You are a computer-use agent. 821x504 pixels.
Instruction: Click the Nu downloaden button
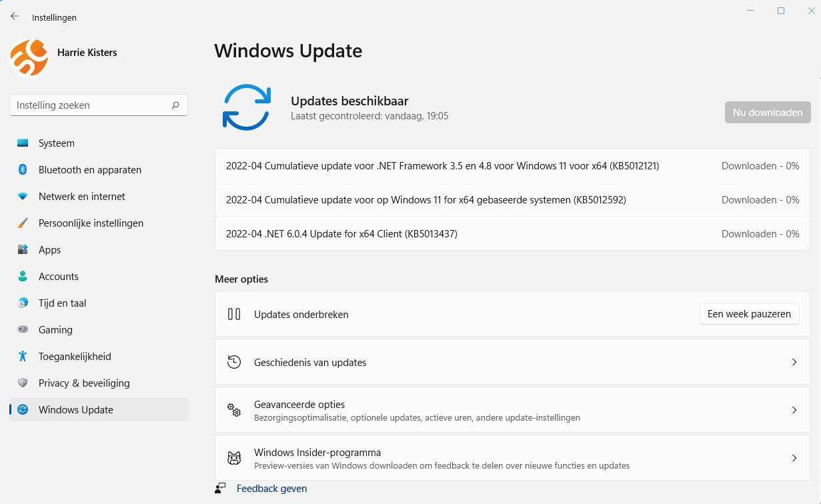click(768, 113)
